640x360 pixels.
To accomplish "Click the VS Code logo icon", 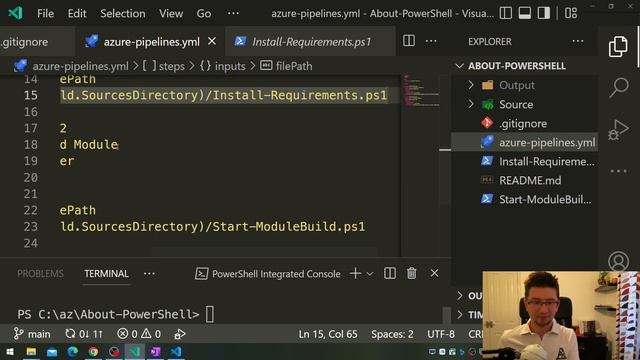I will pyautogui.click(x=15, y=13).
